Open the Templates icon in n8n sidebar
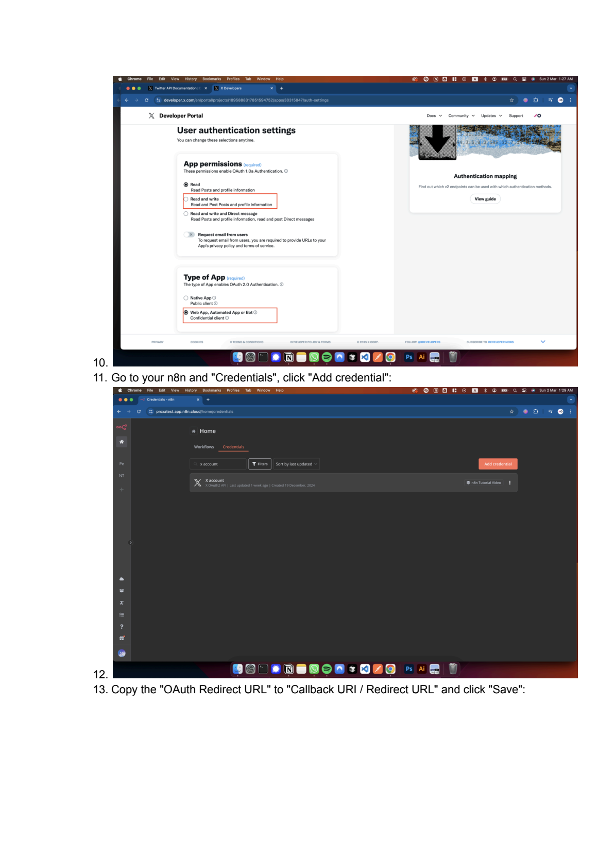Image resolution: width=614 pixels, height=868 pixels. (x=122, y=591)
